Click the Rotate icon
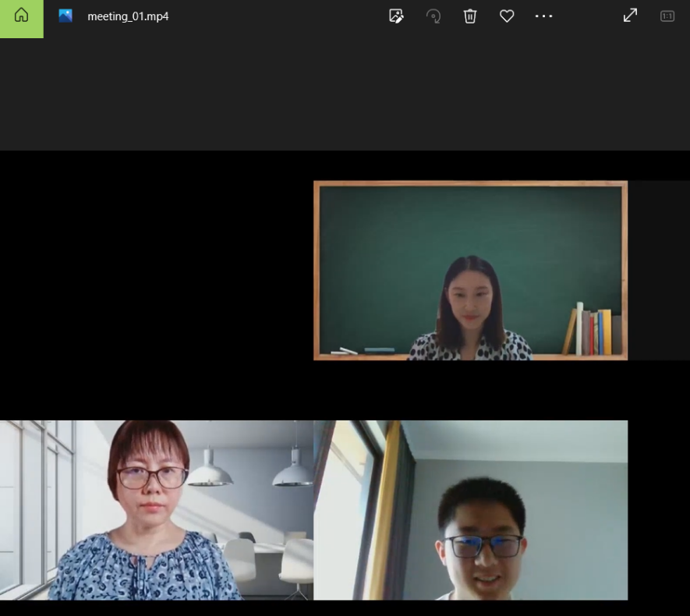The width and height of the screenshot is (690, 616). click(x=433, y=16)
